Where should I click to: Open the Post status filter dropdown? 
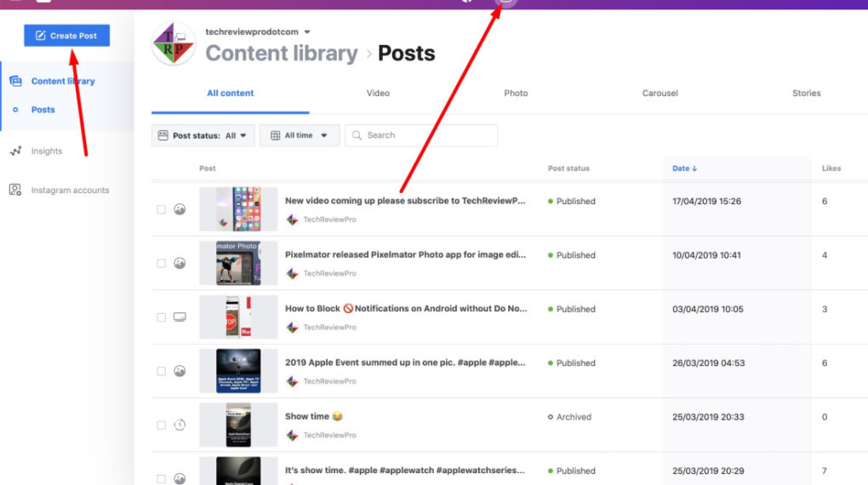coord(203,135)
